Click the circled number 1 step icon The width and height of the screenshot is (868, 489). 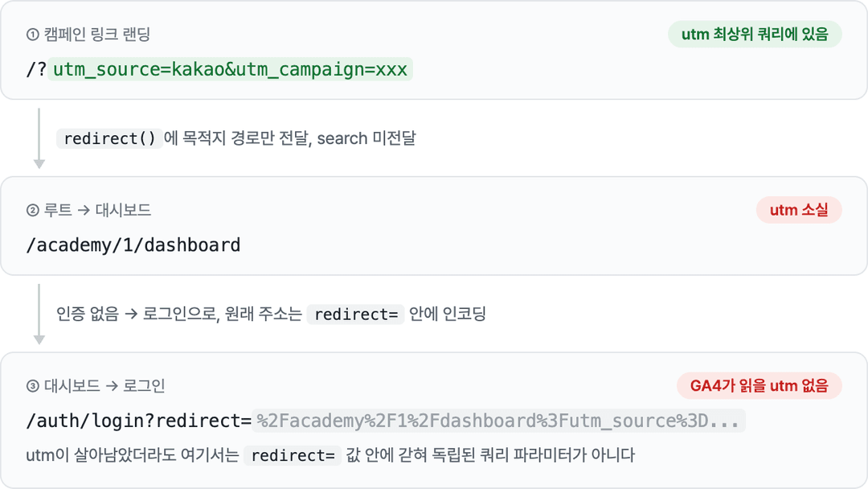(x=33, y=35)
